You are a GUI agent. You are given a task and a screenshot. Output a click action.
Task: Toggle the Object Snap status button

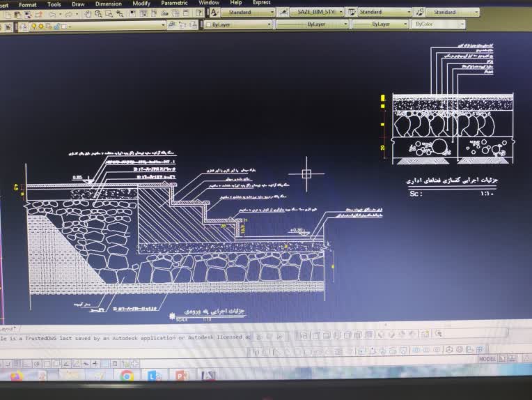coord(47,364)
